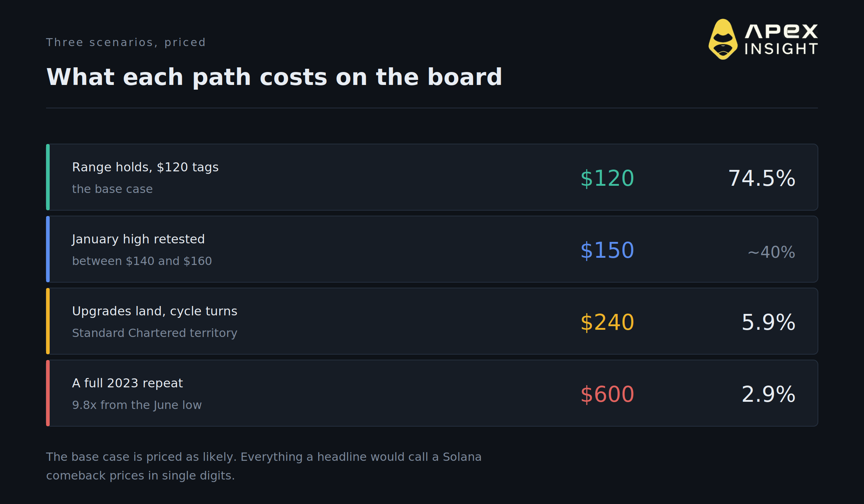Click the red accent bar on 2023 repeat row

coord(48,393)
